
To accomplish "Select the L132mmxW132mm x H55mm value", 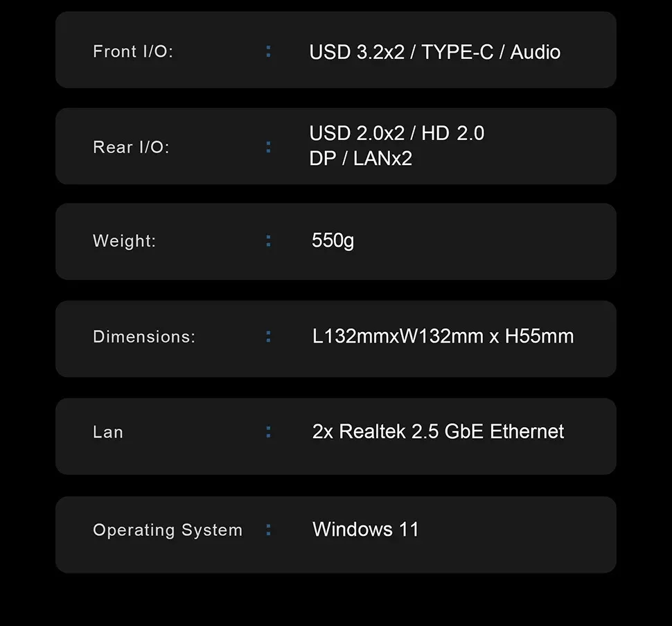I will click(443, 337).
